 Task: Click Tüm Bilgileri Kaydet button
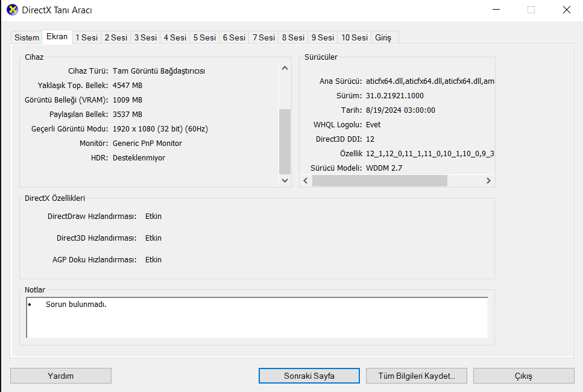click(417, 376)
